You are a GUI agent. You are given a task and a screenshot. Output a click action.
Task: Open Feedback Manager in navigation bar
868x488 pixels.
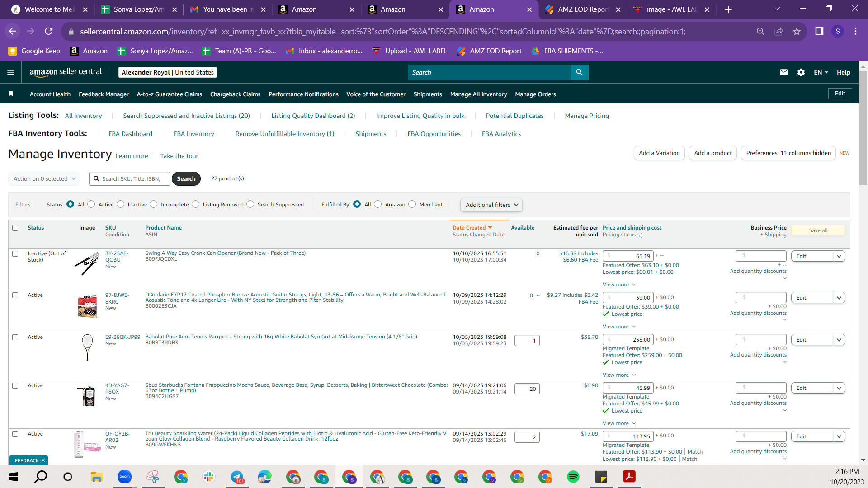104,94
